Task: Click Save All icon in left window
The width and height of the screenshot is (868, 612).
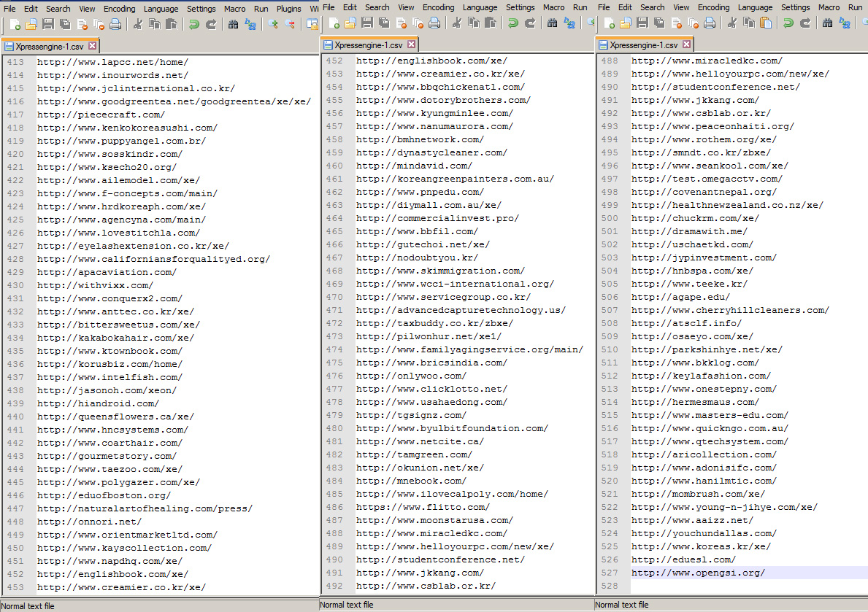Action: click(65, 24)
